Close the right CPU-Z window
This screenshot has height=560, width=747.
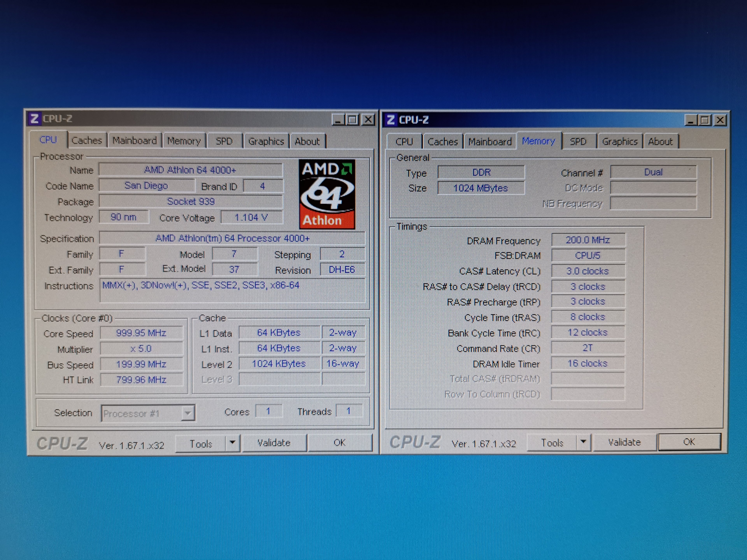[720, 120]
